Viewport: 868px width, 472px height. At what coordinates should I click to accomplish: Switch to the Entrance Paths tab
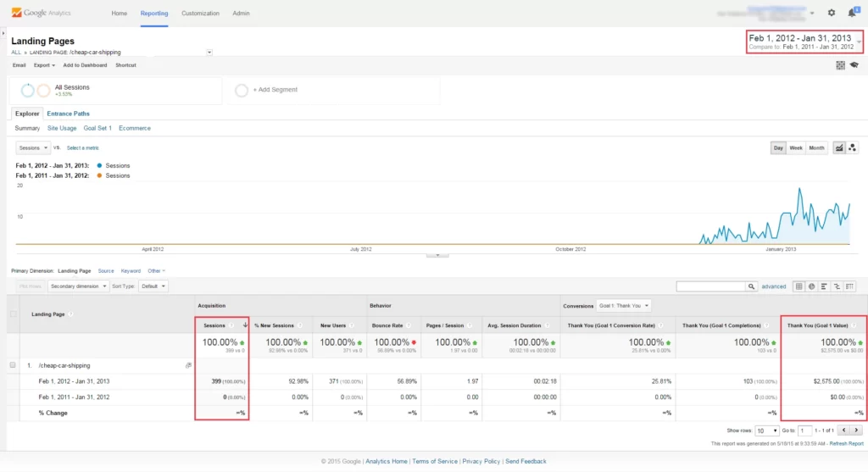(68, 114)
